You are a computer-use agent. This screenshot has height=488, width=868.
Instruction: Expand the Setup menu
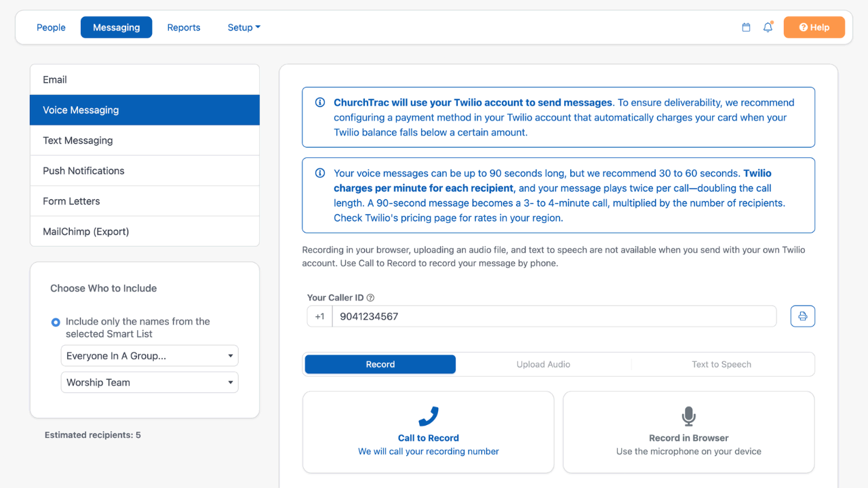pos(244,28)
